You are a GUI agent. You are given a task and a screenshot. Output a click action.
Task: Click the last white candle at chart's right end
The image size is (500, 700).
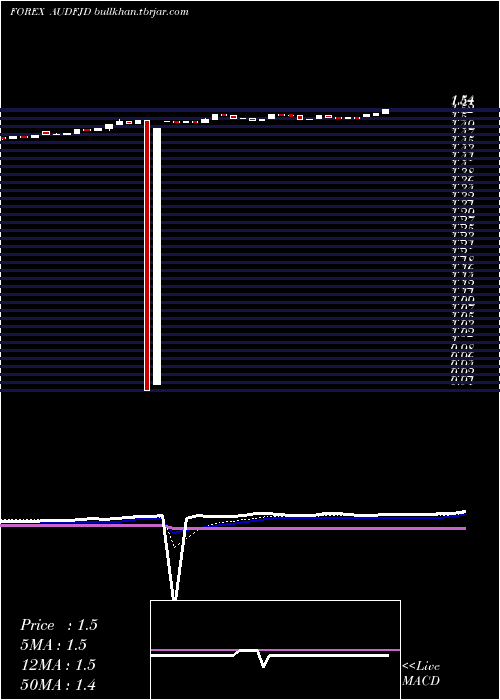pos(385,111)
